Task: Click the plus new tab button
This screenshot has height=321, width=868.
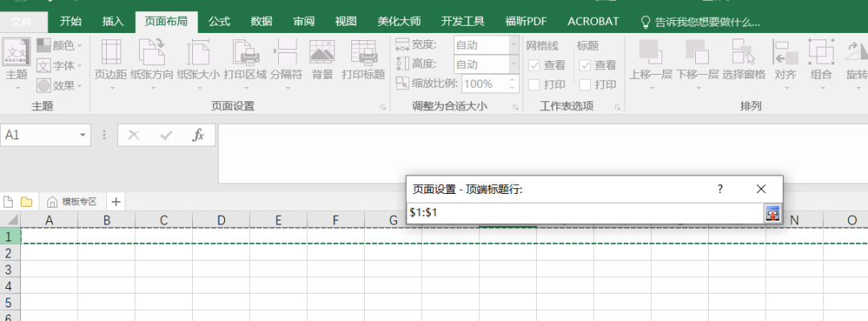Action: (117, 201)
